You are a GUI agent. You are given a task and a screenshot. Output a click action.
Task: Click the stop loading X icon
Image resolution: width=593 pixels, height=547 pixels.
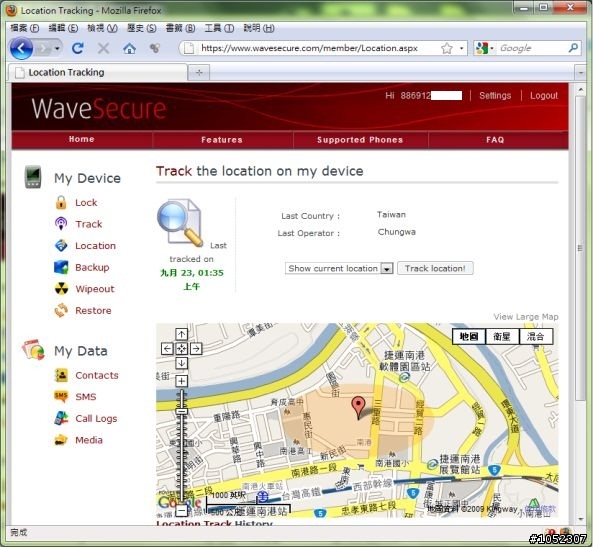pyautogui.click(x=103, y=48)
